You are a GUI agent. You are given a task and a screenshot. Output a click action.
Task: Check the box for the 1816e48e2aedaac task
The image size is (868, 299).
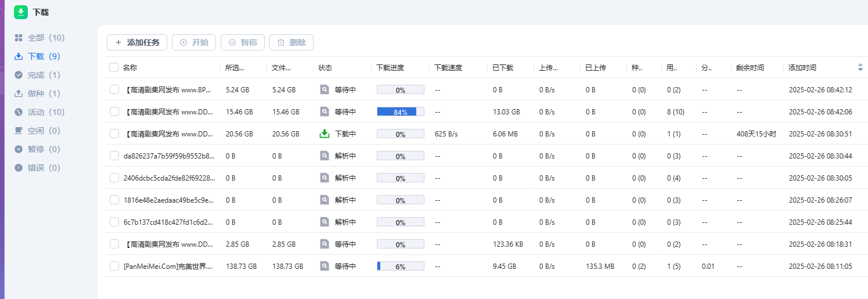114,200
